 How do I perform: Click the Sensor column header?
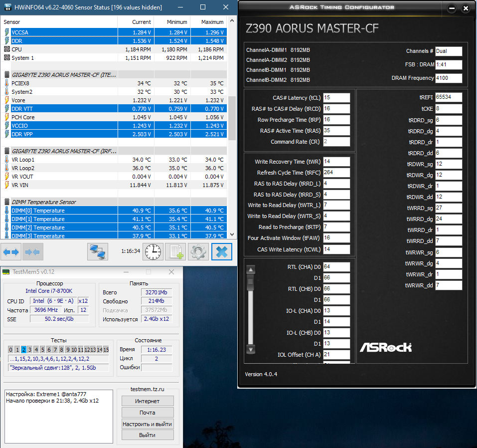click(x=59, y=22)
